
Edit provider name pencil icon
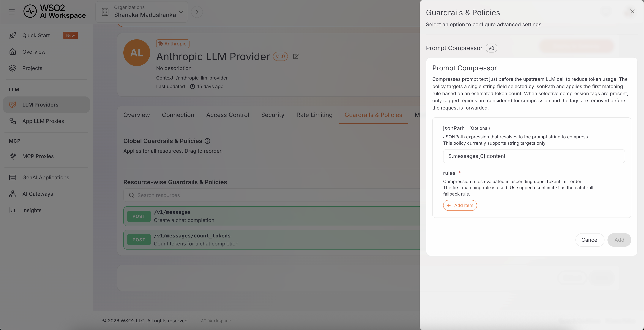(x=296, y=56)
